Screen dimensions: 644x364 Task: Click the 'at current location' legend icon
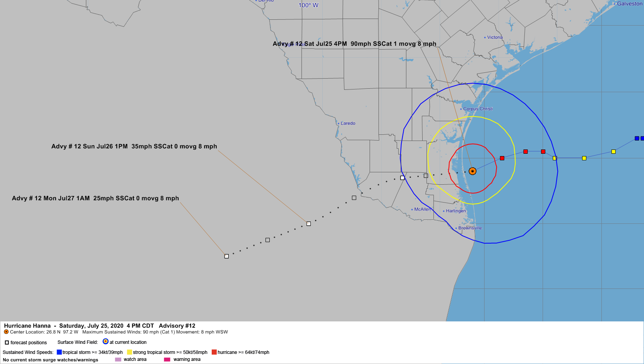[105, 341]
